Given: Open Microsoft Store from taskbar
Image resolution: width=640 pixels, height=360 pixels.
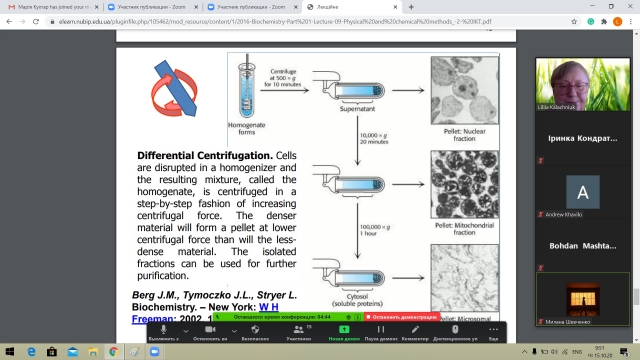Looking at the screenshot, I should [52, 352].
